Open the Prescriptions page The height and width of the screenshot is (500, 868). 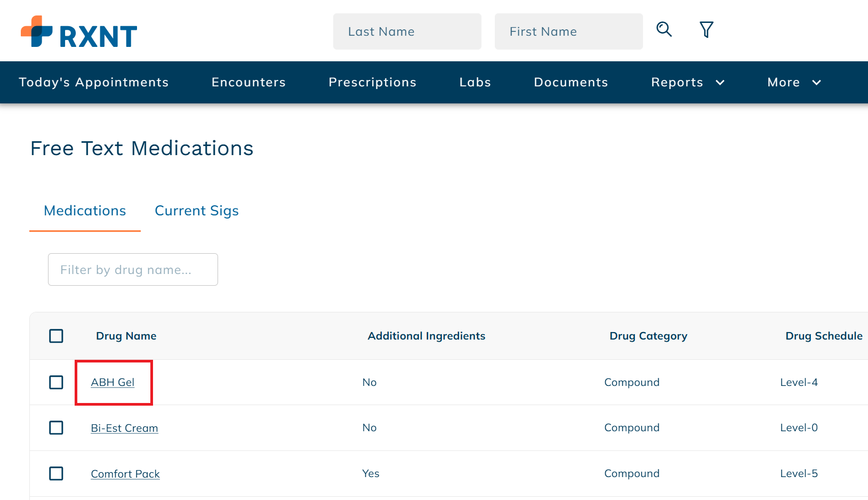coord(373,82)
